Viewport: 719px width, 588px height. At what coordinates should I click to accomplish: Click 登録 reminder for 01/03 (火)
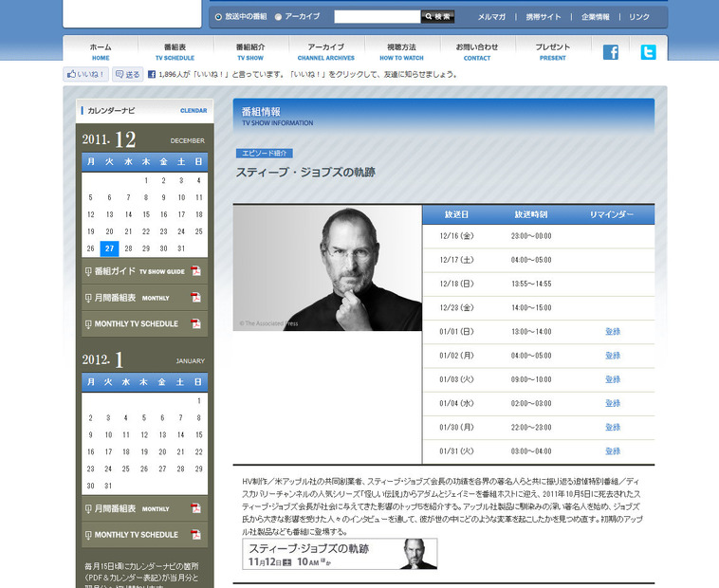[x=612, y=379]
